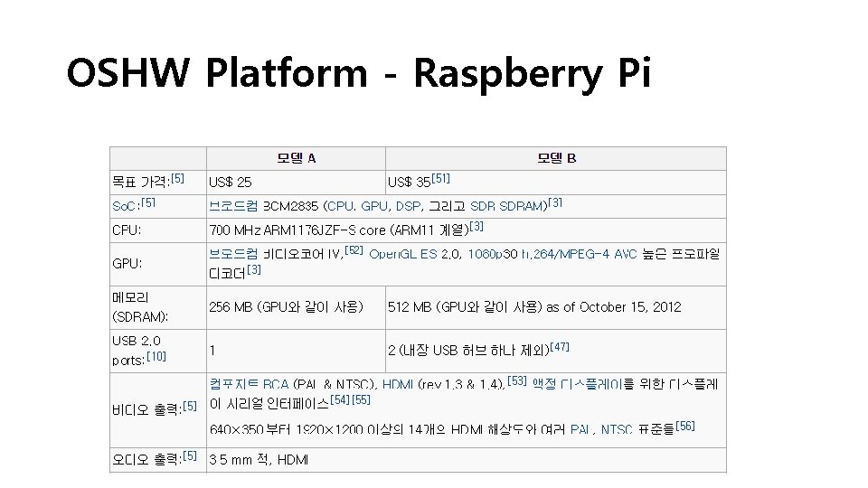Open the '컴포지트 RCA' link
868x488 pixels.
point(250,384)
